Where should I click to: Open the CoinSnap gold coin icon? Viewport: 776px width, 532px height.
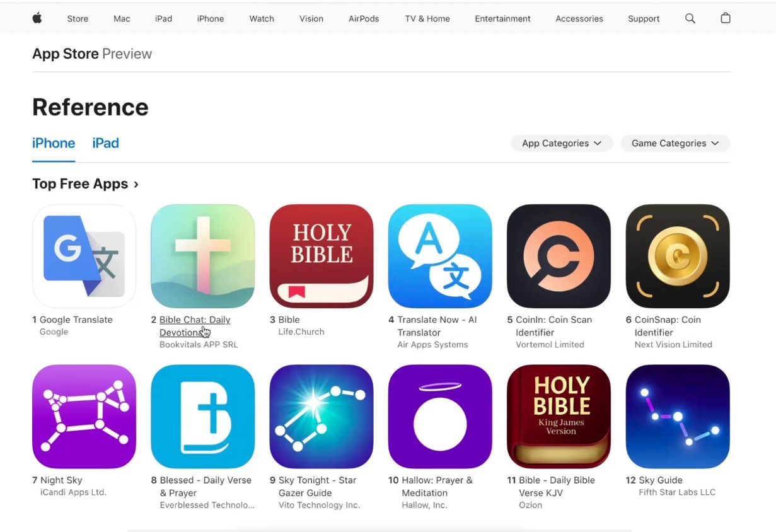[x=678, y=256]
